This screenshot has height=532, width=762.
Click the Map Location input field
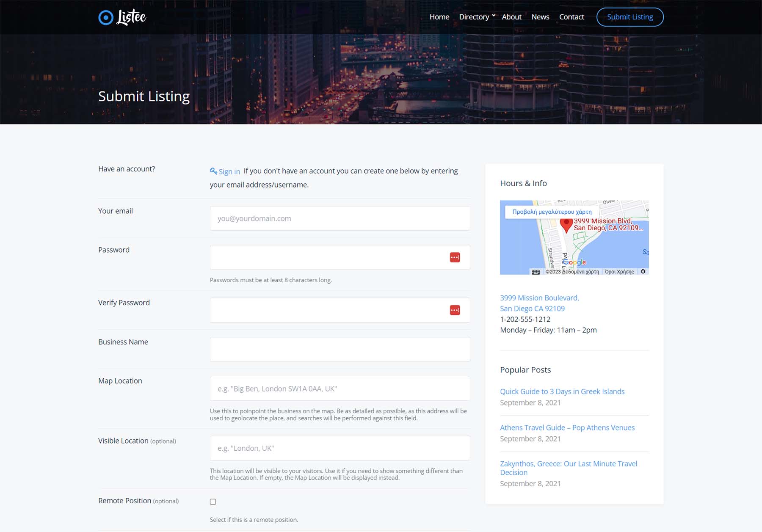pos(340,388)
